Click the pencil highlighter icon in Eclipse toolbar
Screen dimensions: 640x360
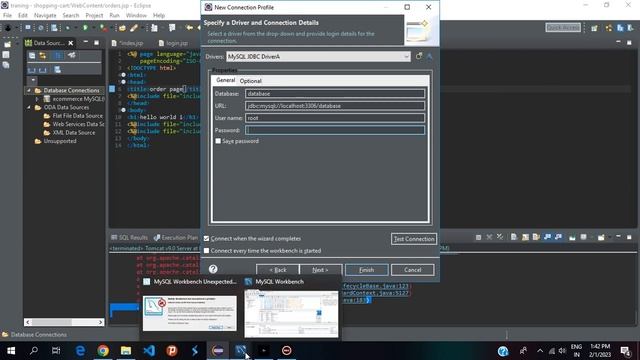[134, 28]
